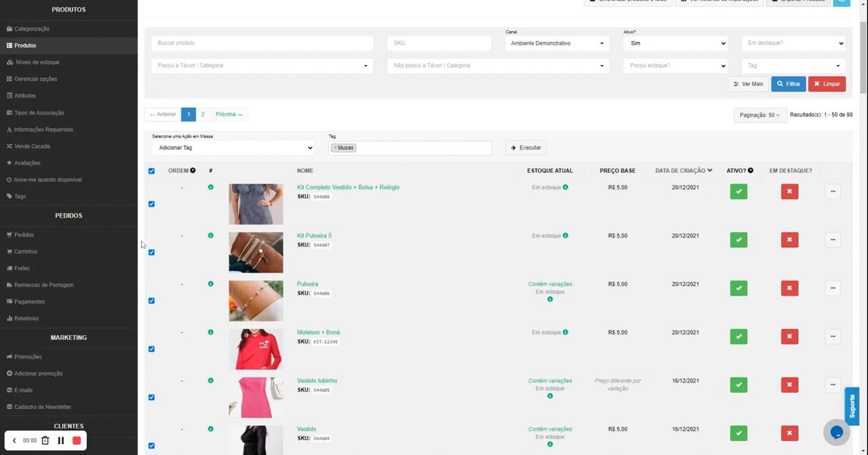This screenshot has width=868, height=455.
Task: Toggle featured status for Moletom + Boné
Action: (789, 336)
